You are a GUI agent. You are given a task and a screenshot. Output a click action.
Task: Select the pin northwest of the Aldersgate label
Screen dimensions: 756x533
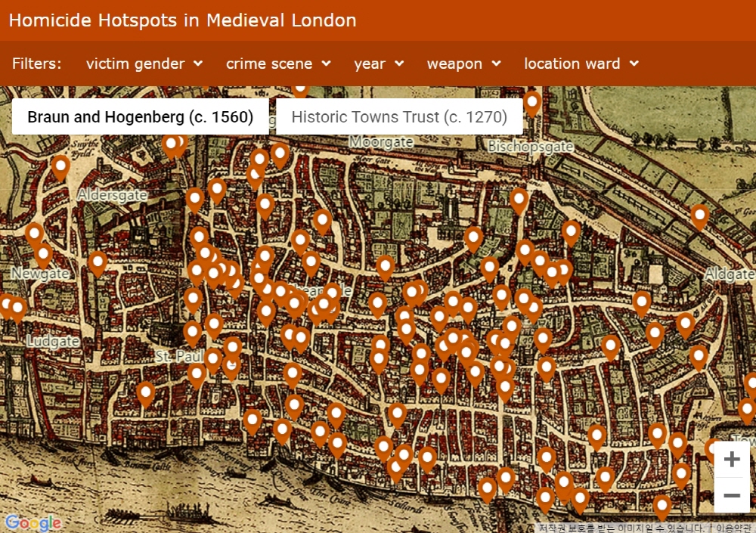[60, 169]
